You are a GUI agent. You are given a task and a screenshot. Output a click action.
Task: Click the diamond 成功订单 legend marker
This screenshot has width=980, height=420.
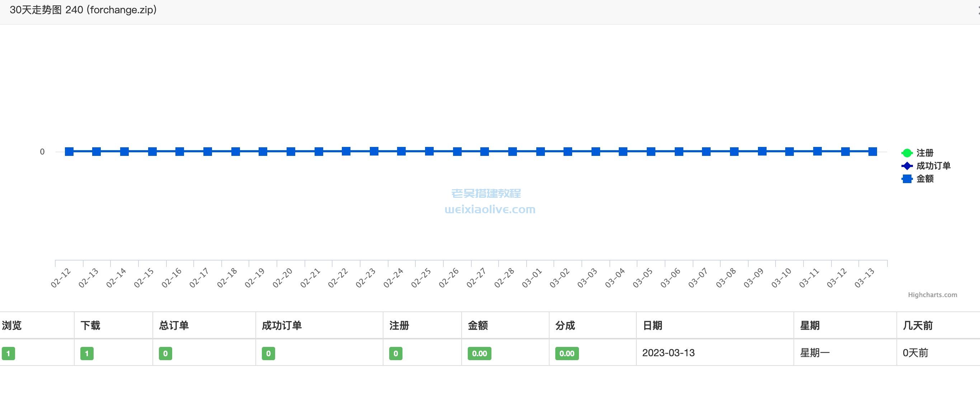pyautogui.click(x=907, y=166)
